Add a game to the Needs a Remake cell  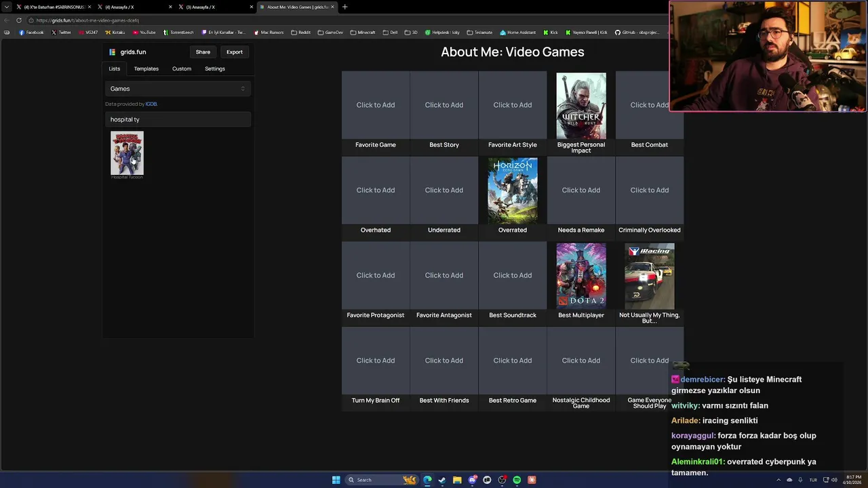[581, 190]
